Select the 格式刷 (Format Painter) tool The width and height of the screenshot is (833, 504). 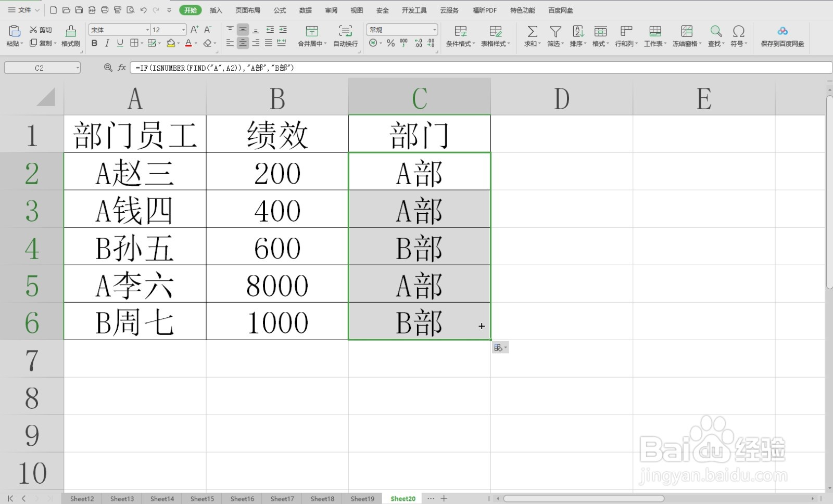point(71,35)
